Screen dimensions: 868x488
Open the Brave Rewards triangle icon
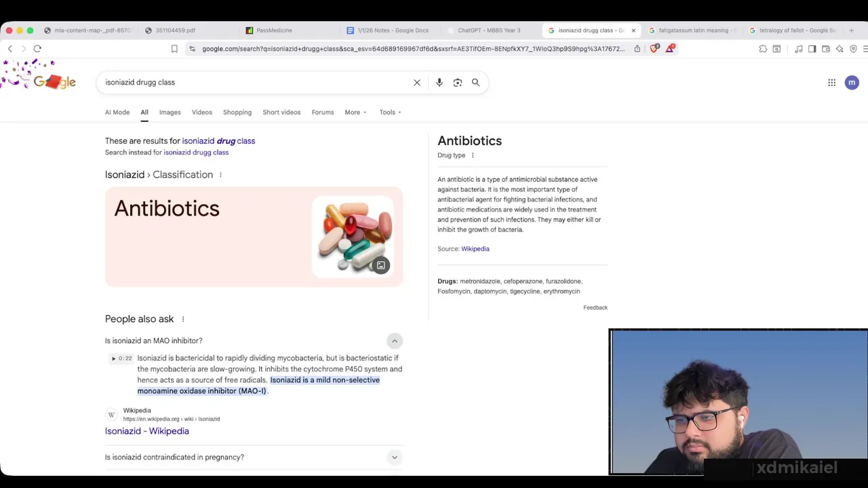coord(670,49)
